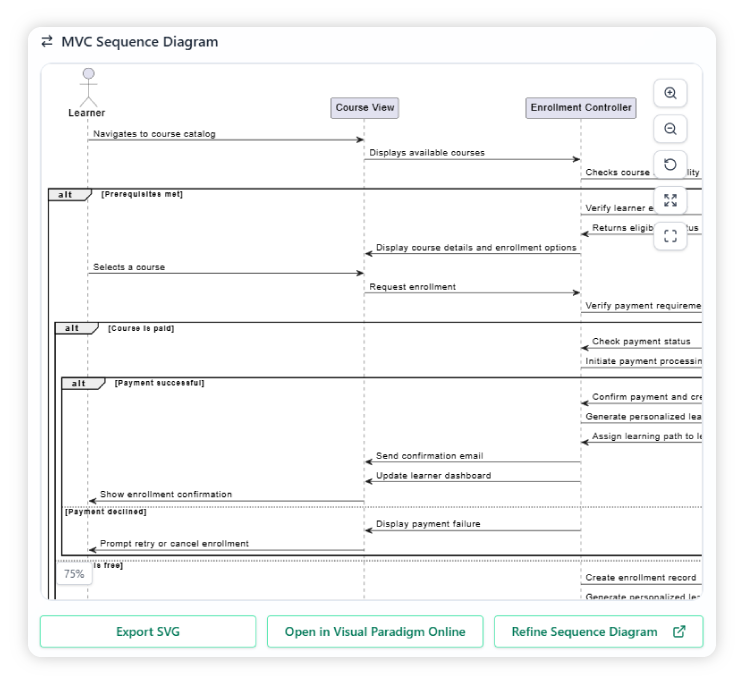Select the Learner actor stick figure
The height and width of the screenshot is (681, 742).
pos(87,86)
